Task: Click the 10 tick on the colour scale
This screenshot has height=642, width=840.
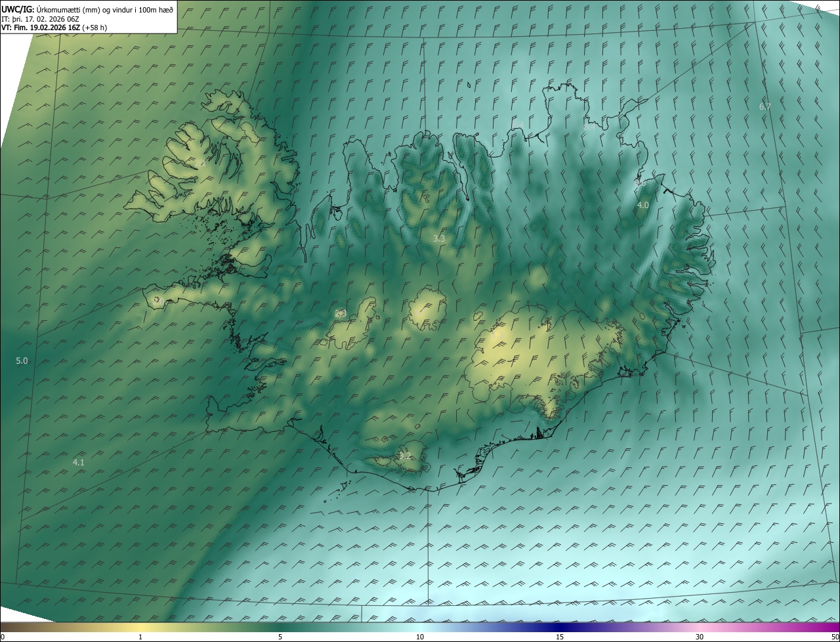Action: (420, 637)
